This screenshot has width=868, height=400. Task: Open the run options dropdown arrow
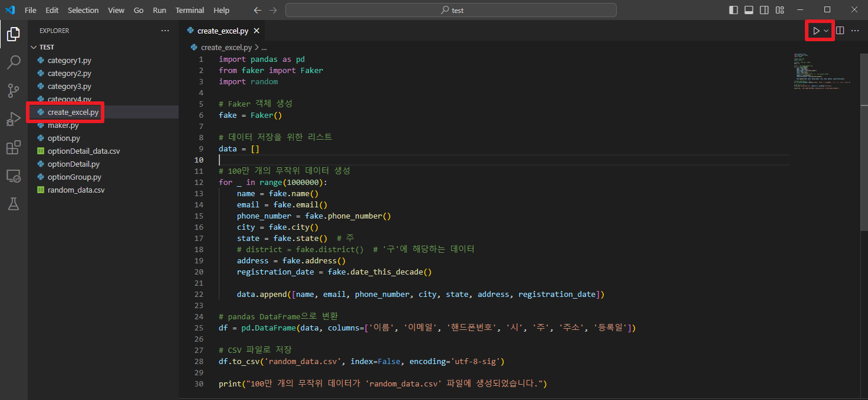tap(826, 31)
